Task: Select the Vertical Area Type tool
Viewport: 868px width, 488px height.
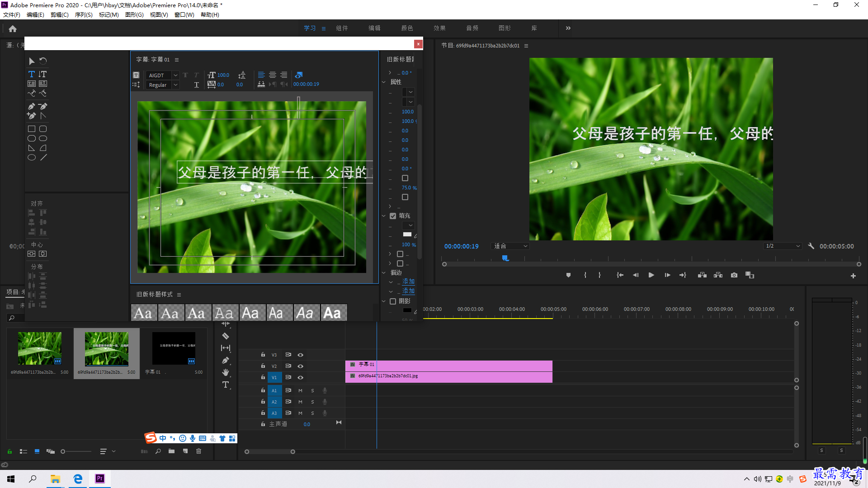Action: [43, 84]
